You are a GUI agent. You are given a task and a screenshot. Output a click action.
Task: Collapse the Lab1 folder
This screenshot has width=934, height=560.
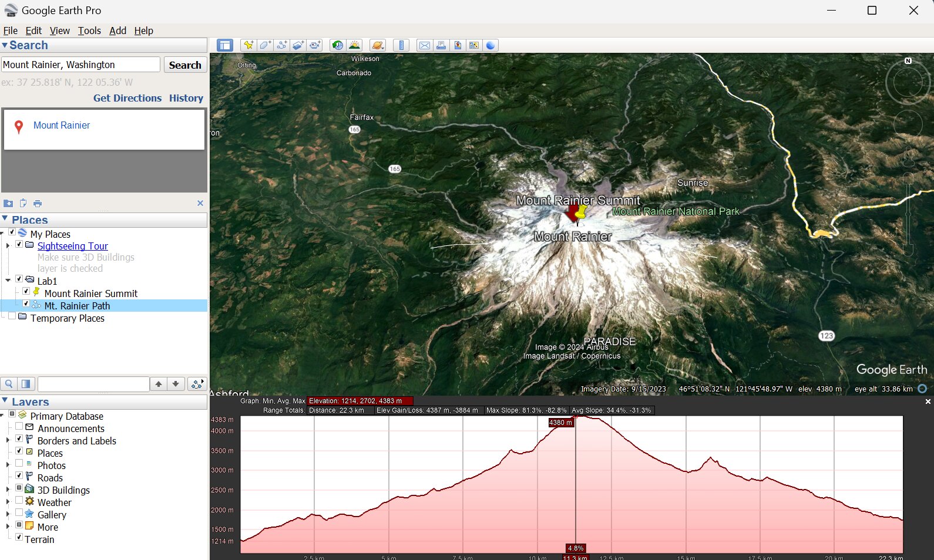click(x=8, y=280)
